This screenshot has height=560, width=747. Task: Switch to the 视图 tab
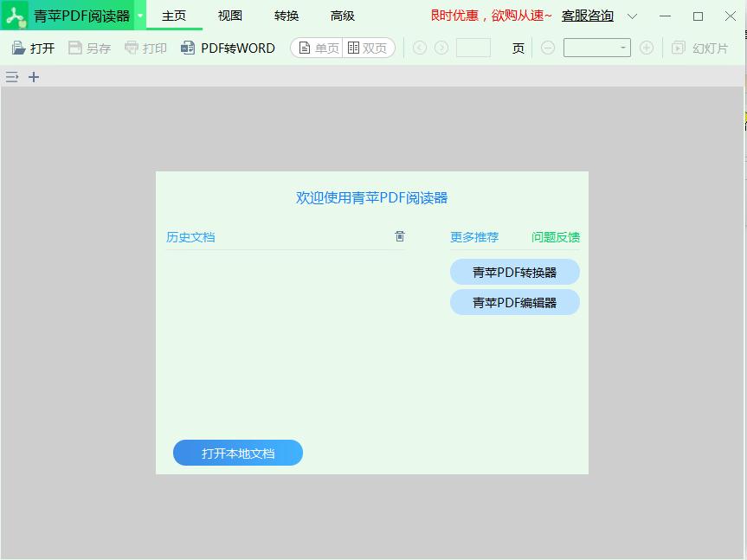pyautogui.click(x=229, y=15)
